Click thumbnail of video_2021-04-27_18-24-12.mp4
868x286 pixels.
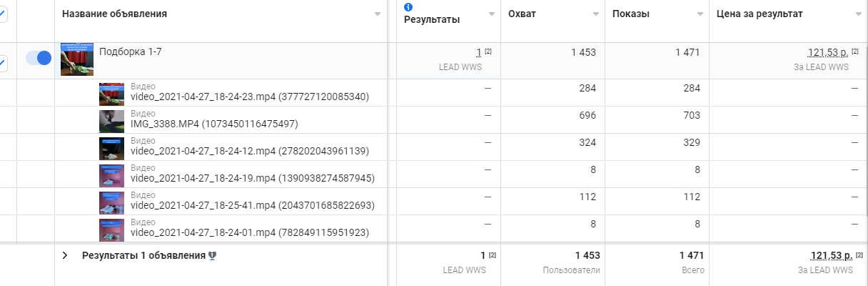tap(111, 148)
